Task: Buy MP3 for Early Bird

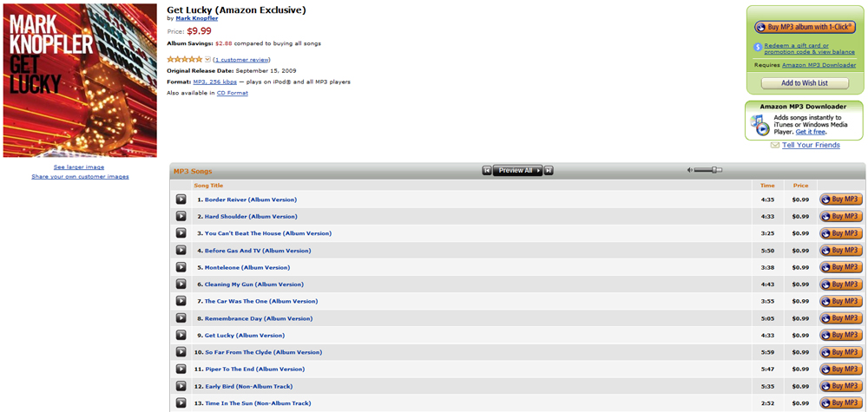Action: (841, 386)
